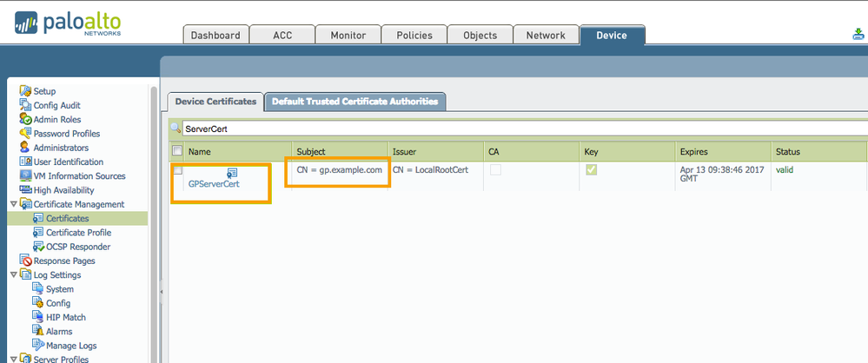Click the Password Profiles key icon
Image resolution: width=868 pixels, height=363 pixels.
pos(25,134)
